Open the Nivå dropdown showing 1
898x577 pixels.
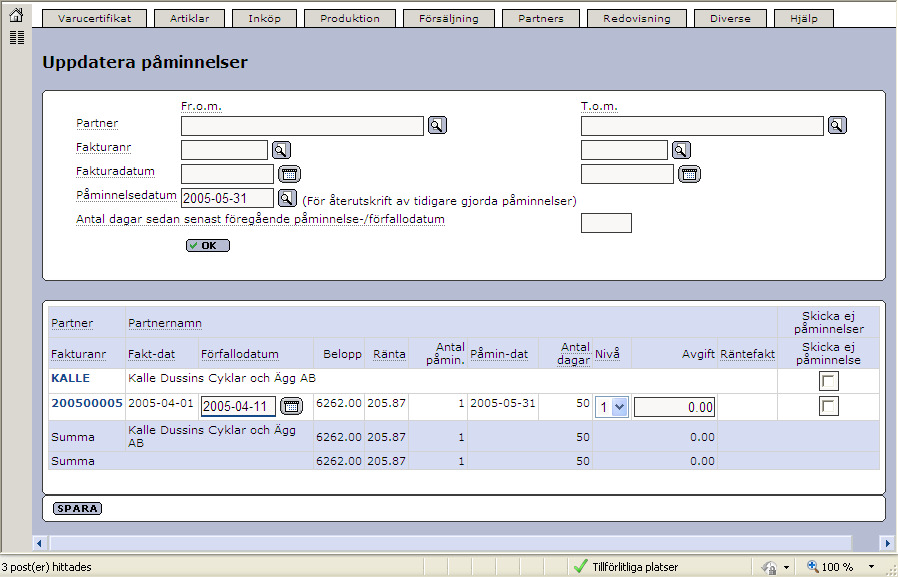(612, 407)
